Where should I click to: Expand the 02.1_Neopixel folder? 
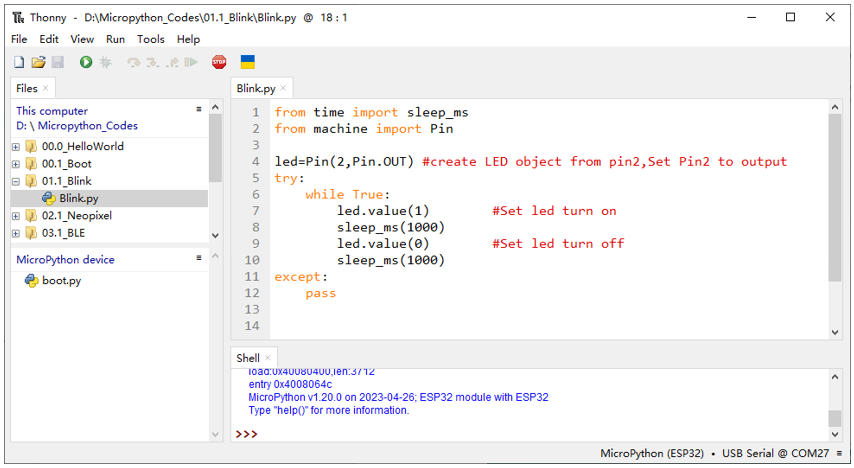(16, 216)
